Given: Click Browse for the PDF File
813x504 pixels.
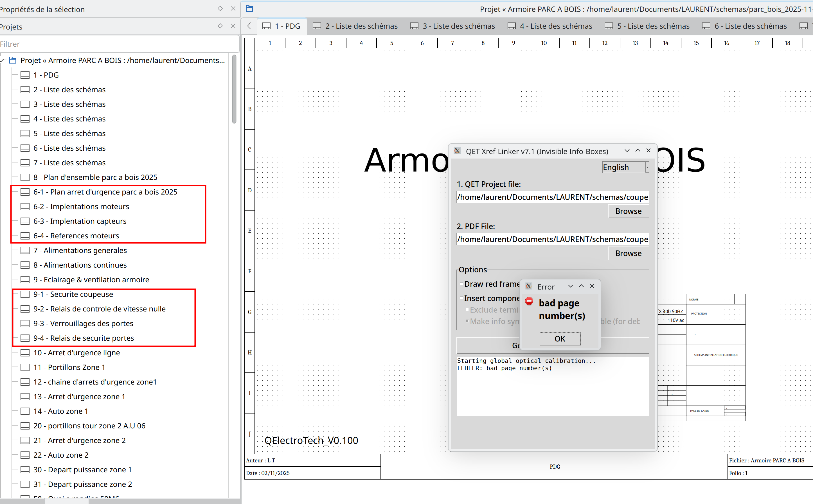Looking at the screenshot, I should (628, 253).
